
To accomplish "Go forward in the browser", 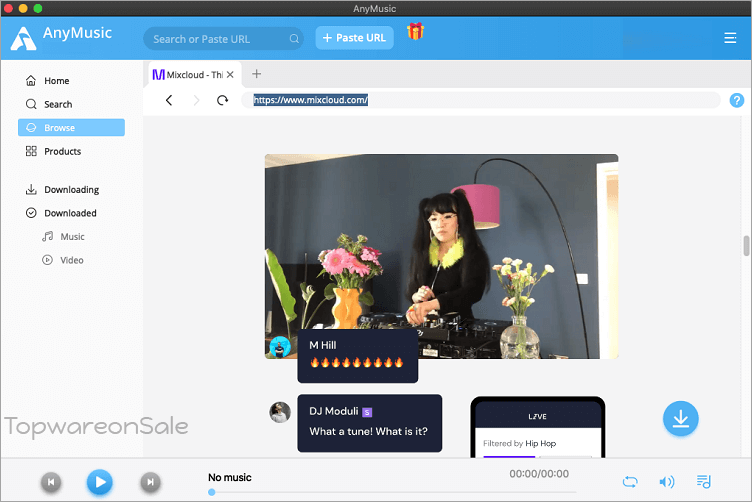I will pos(196,100).
